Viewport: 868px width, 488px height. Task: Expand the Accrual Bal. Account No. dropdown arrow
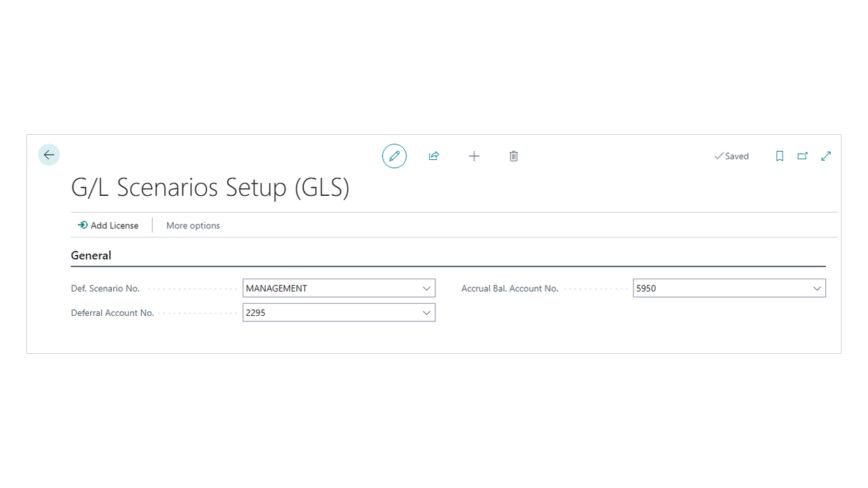817,288
